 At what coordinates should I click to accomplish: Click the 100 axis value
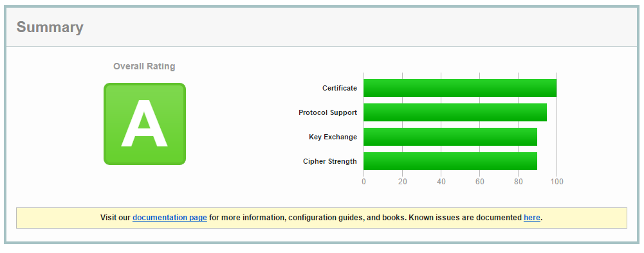coord(557,182)
